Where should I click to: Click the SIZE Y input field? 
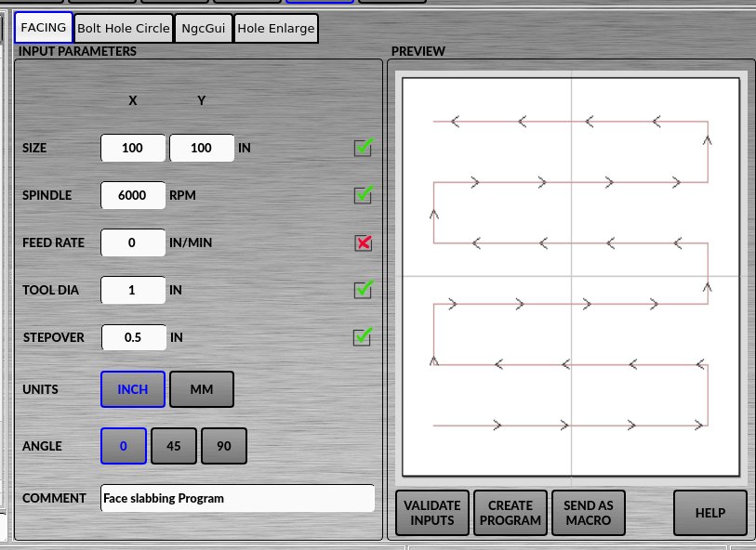pos(202,148)
